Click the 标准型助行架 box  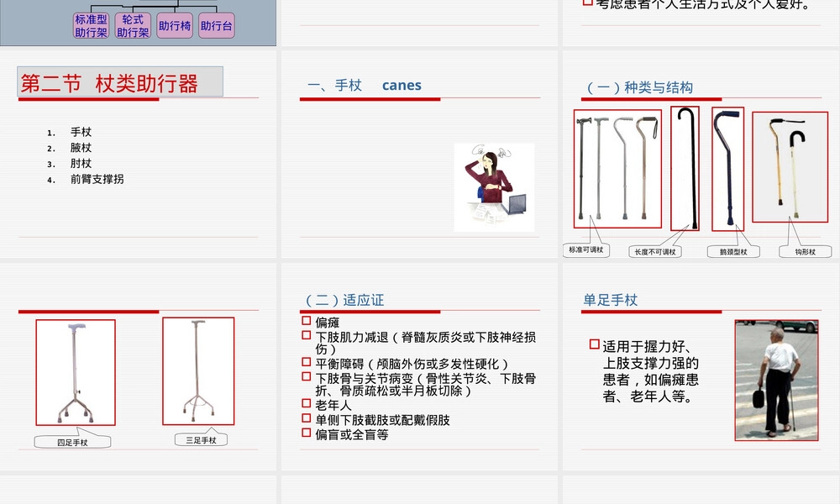click(x=91, y=26)
